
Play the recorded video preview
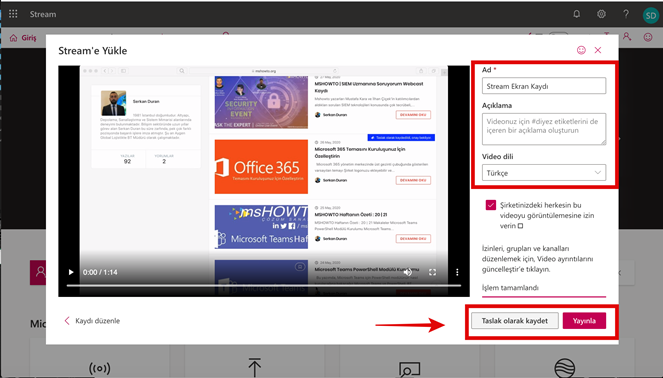[x=71, y=272]
